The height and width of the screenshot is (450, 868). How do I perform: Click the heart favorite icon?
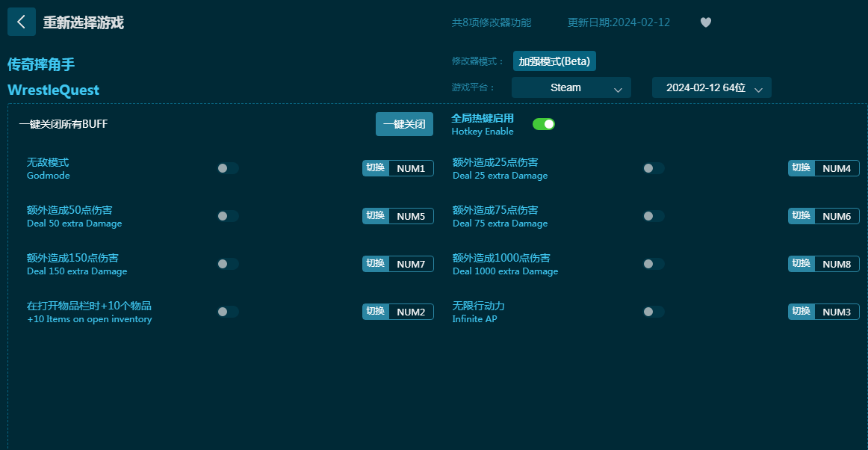point(705,22)
